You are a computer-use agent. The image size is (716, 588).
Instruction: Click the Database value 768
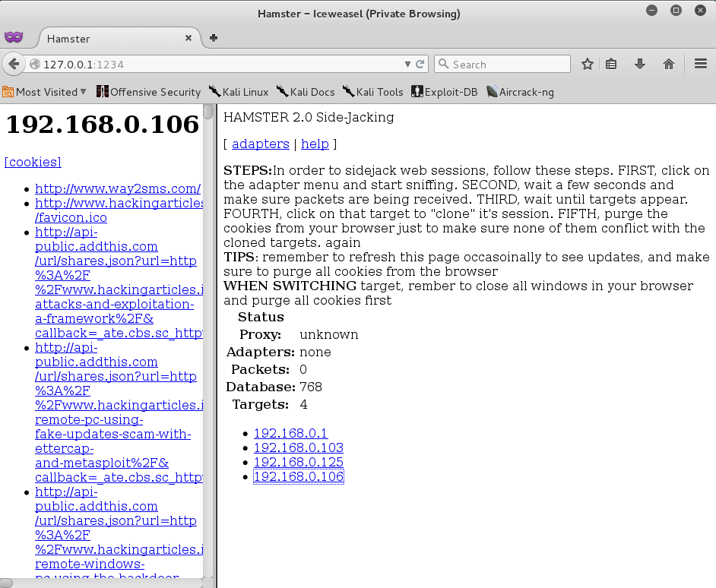(x=311, y=387)
